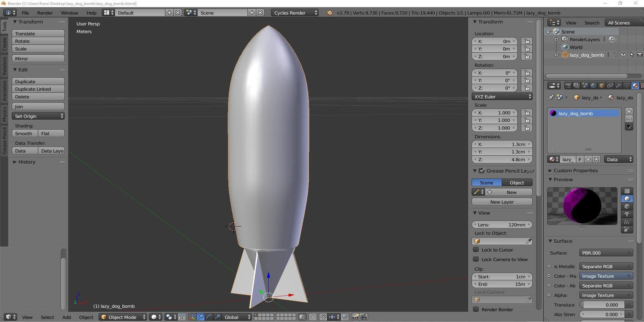
Task: Select hair strands material preview type
Action: coord(627,222)
